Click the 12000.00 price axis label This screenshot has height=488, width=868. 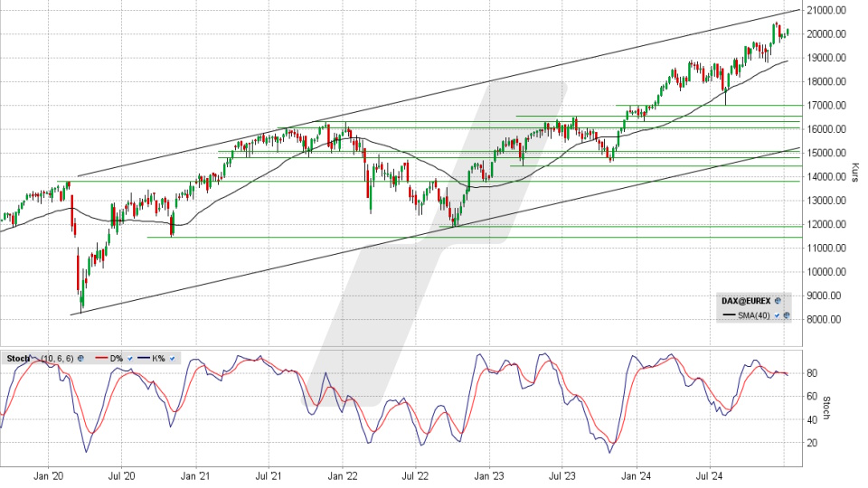point(826,224)
